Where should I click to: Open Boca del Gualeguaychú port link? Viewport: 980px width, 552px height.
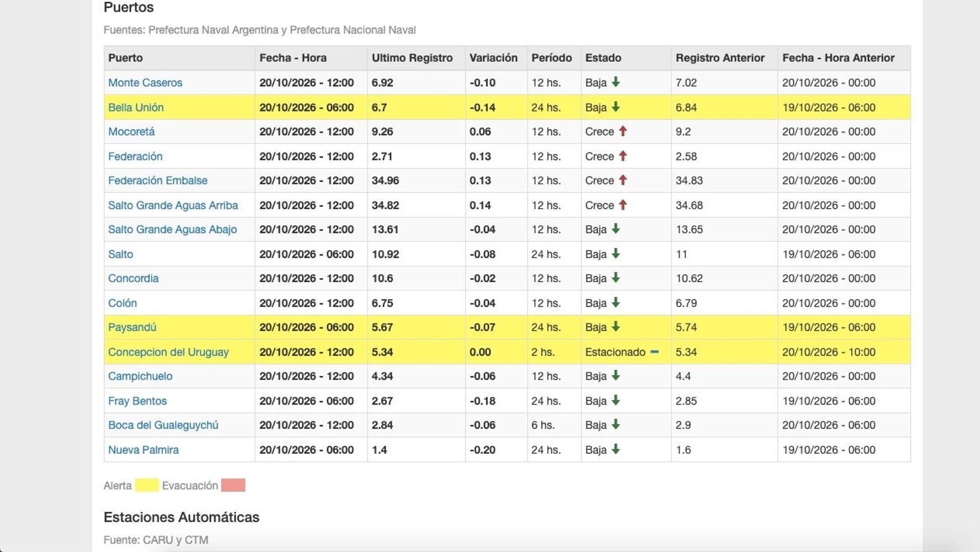[x=163, y=426]
